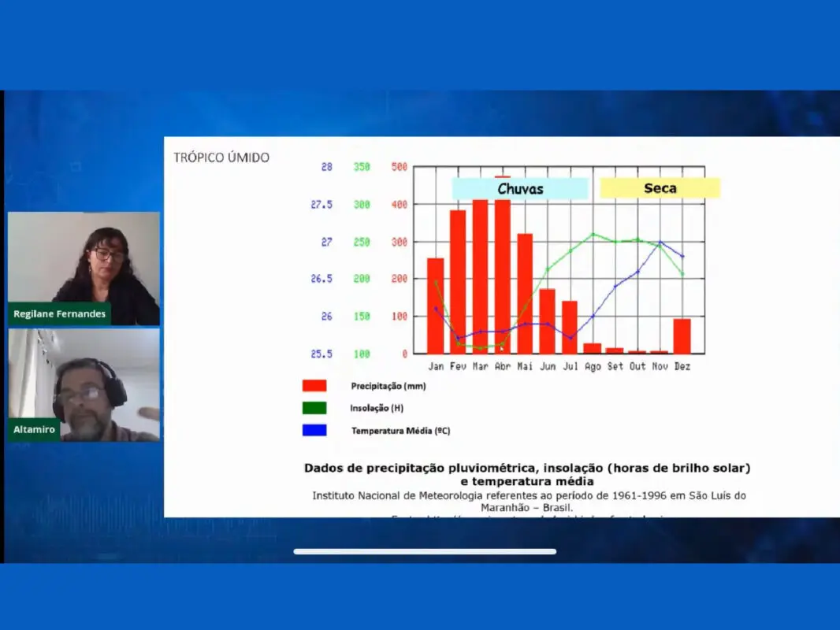Click the Regilane Fernandes name label
Image resolution: width=840 pixels, height=630 pixels.
pyautogui.click(x=59, y=313)
